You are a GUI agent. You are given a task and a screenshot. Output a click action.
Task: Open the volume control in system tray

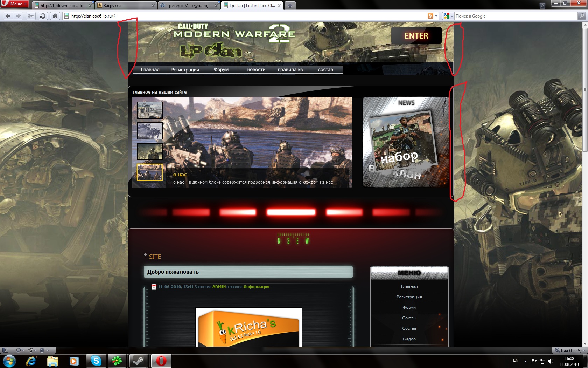551,361
